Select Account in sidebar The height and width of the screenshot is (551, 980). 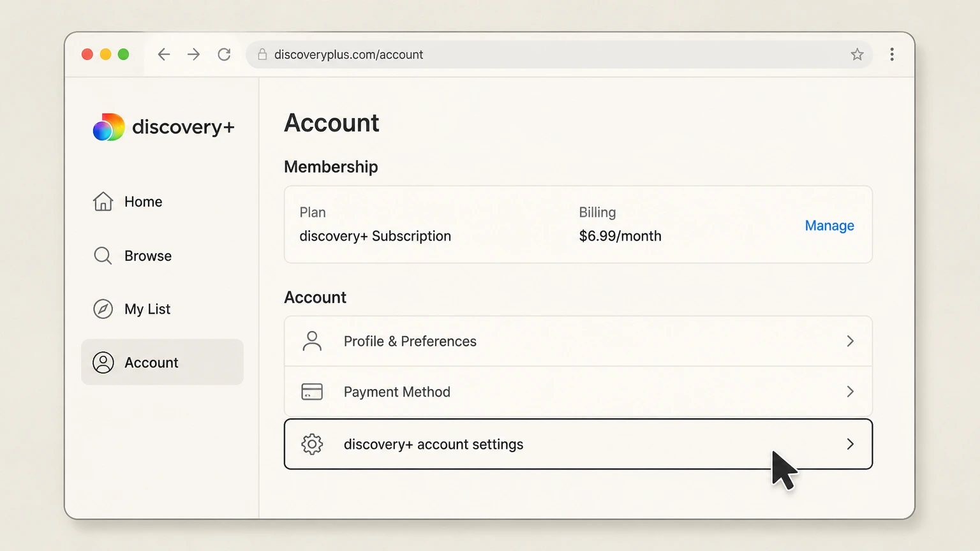click(x=162, y=362)
